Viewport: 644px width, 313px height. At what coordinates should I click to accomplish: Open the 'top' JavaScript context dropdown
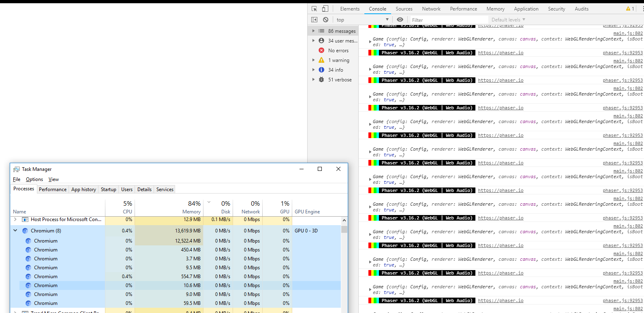click(x=363, y=19)
